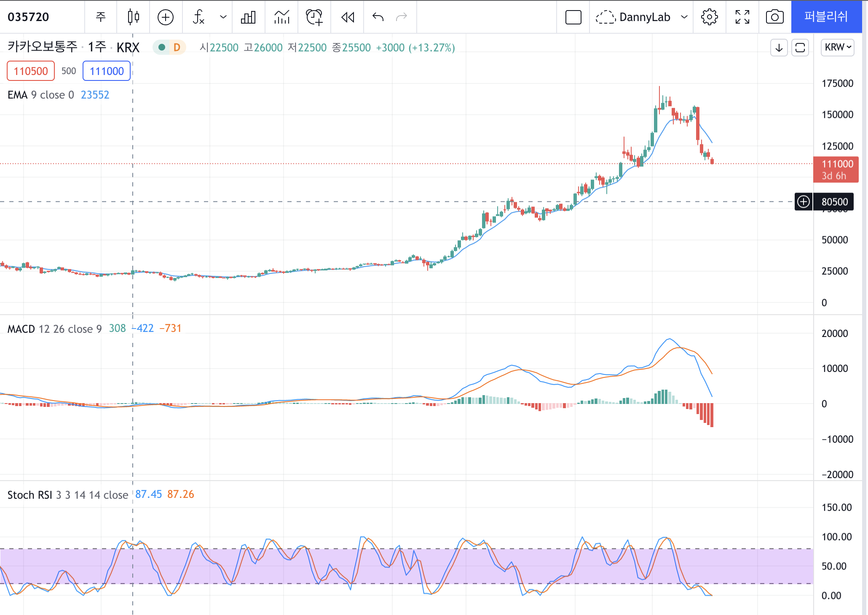Toggle the scroll-to-latest arrow button
The width and height of the screenshot is (868, 615).
779,47
